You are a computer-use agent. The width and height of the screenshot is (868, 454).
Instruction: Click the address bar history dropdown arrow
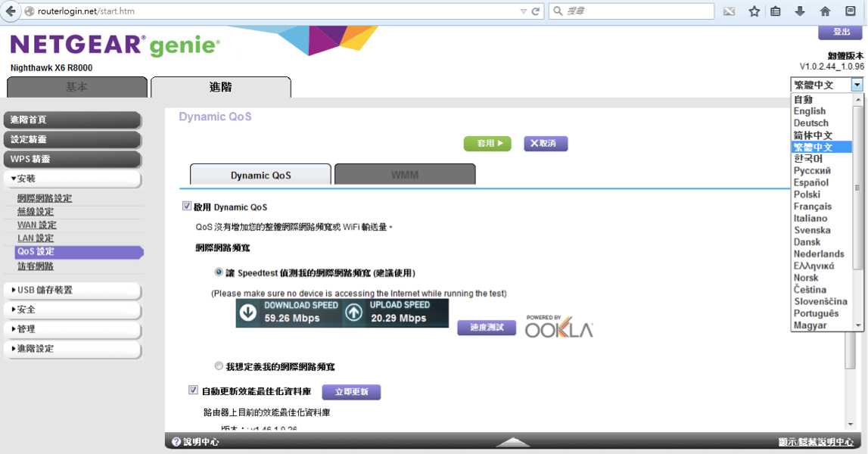click(523, 11)
